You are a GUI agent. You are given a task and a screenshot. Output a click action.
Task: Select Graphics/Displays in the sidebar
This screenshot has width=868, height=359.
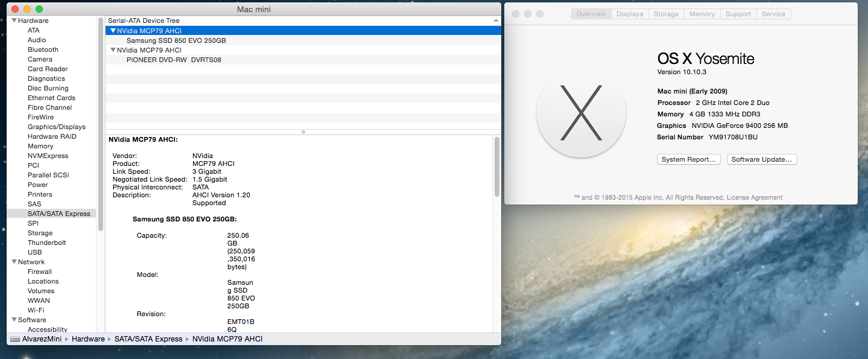(x=57, y=127)
